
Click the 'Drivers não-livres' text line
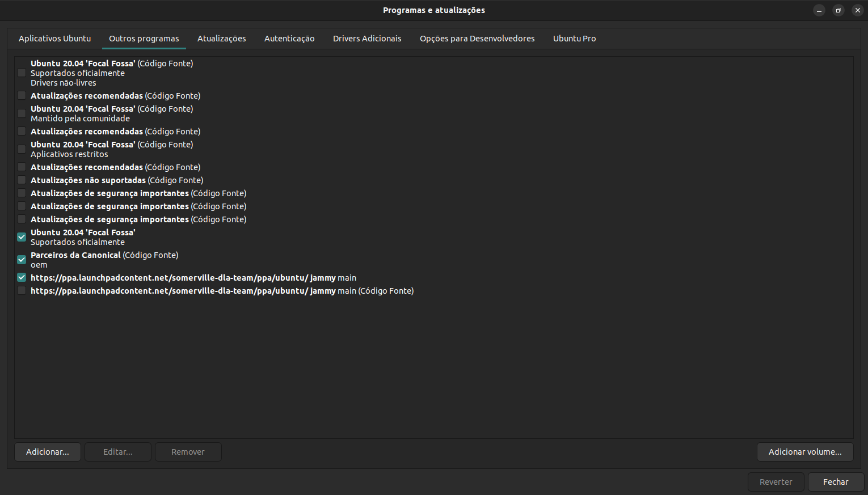pyautogui.click(x=64, y=83)
